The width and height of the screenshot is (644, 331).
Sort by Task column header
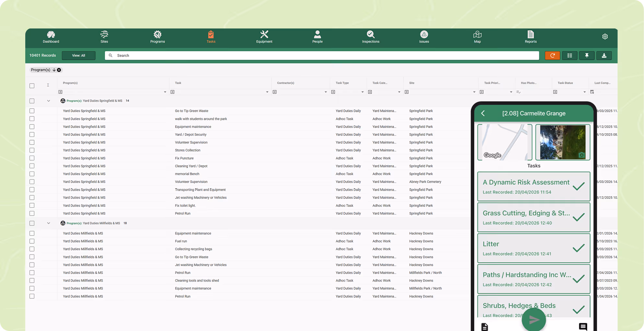(x=178, y=83)
